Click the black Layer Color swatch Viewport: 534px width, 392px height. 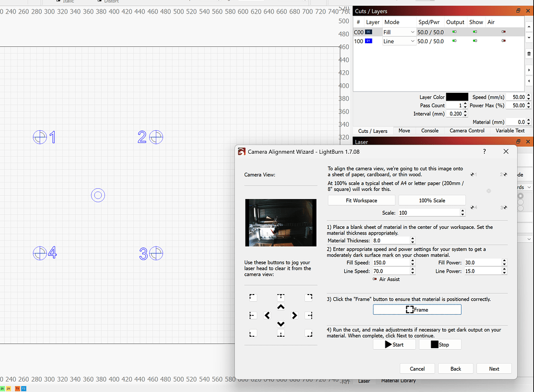(x=457, y=96)
